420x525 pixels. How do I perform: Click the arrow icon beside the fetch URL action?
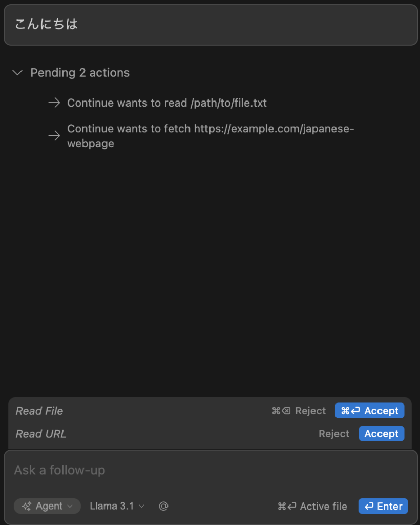(x=54, y=136)
